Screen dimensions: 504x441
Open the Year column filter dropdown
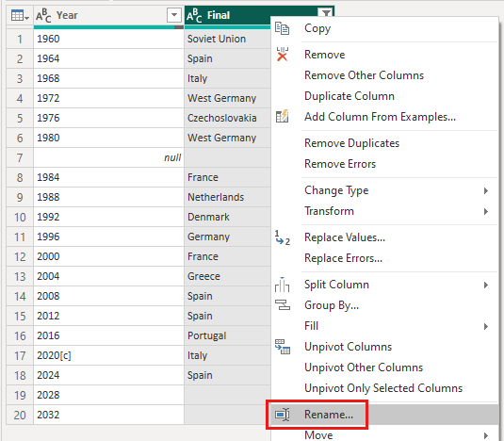tap(174, 15)
